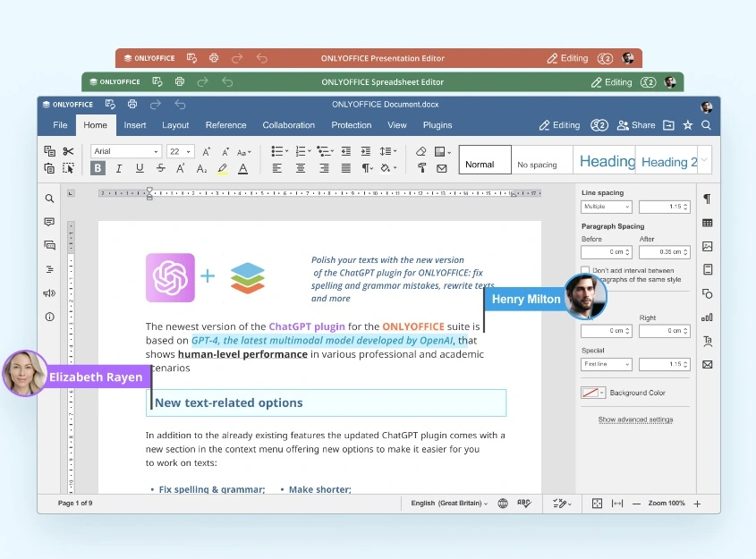
Task: Click the Share button
Action: [x=637, y=125]
